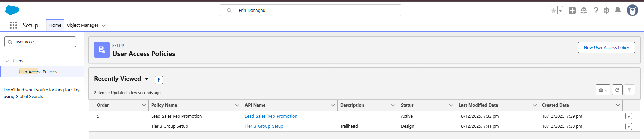Image resolution: width=644 pixels, height=139 pixels.
Task: Open the Global Actions plus icon
Action: (x=572, y=11)
